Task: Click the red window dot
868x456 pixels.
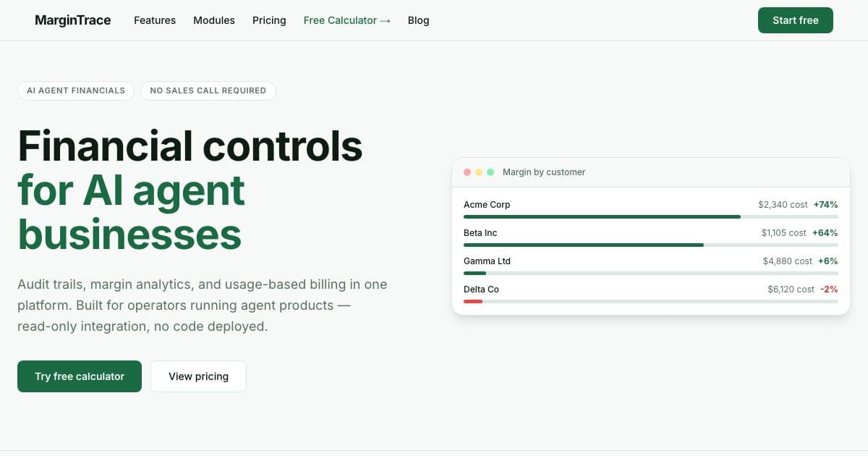Action: 467,172
